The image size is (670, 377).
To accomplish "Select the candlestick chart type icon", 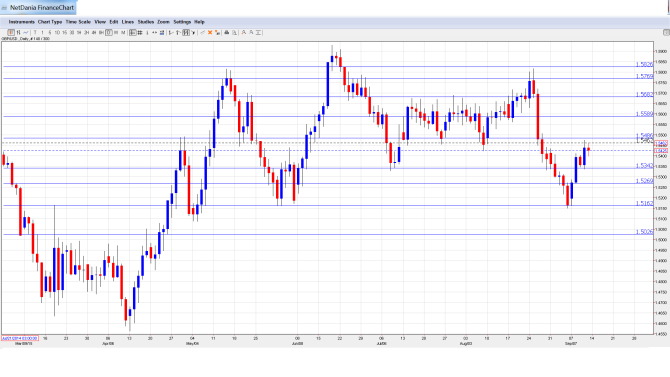I will tap(11, 32).
